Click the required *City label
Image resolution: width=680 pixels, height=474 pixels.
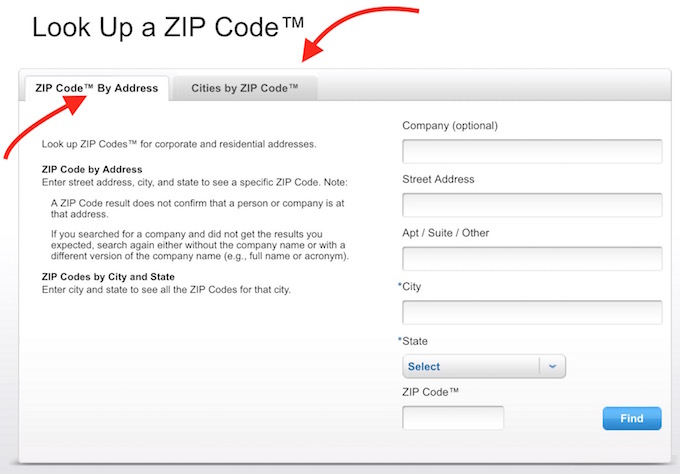(x=410, y=287)
